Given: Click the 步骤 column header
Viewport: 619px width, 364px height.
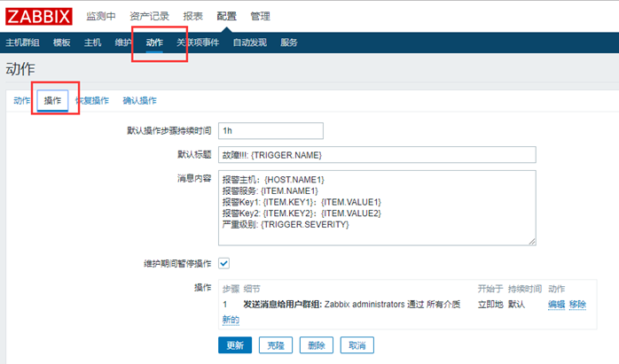Looking at the screenshot, I should click(231, 289).
